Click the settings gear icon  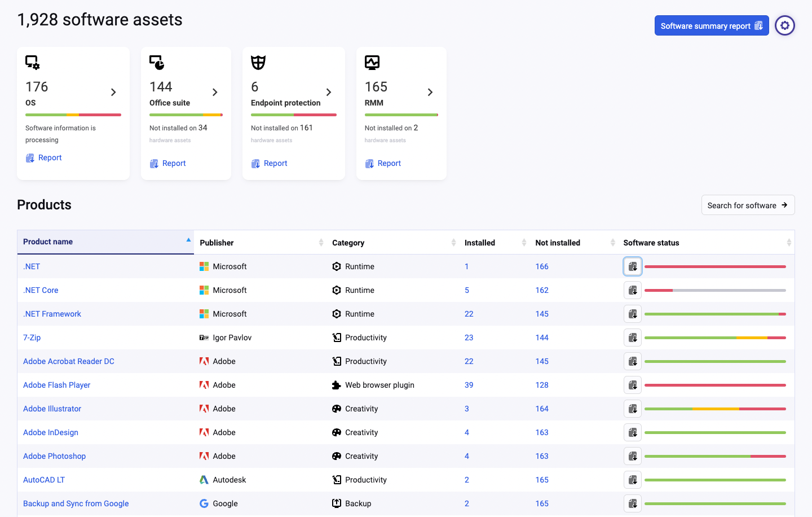785,25
